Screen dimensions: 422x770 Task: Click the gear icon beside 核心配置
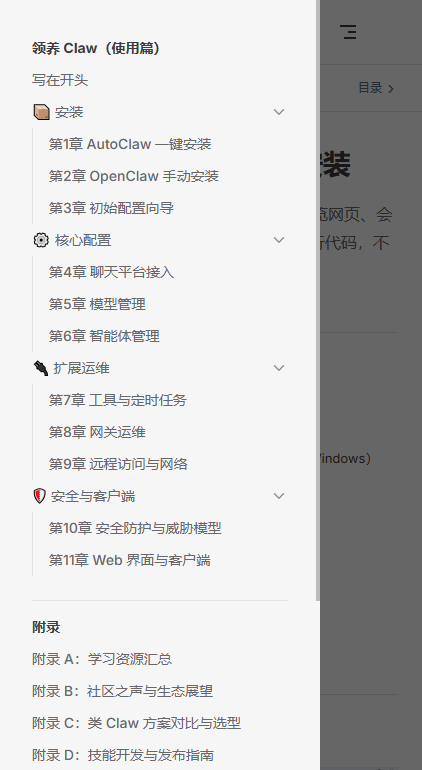pos(41,240)
